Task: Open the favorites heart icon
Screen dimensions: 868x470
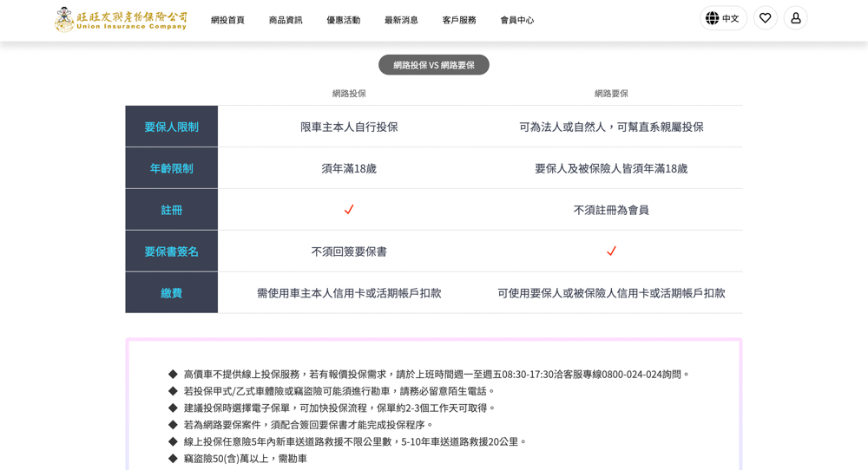Action: coord(765,18)
